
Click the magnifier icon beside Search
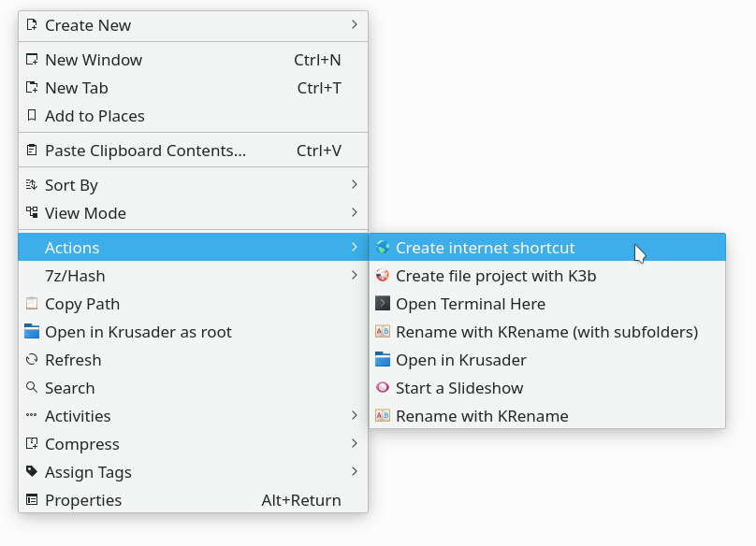click(x=32, y=387)
